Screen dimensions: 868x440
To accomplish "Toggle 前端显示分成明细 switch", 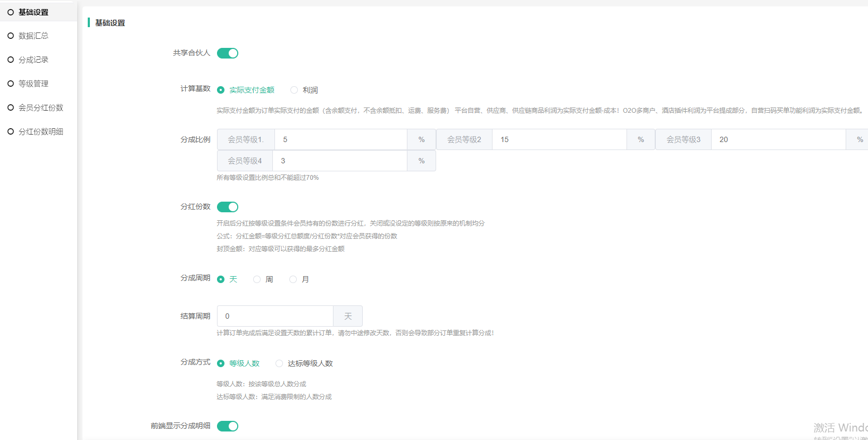I will (x=228, y=426).
